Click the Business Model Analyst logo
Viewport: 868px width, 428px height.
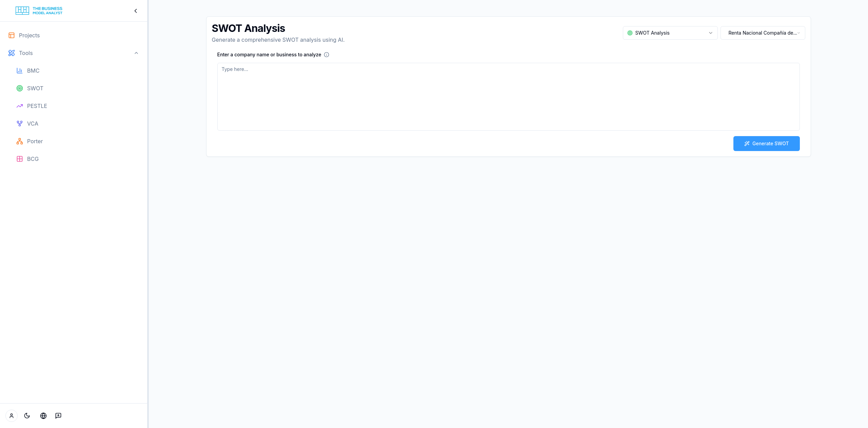click(39, 11)
